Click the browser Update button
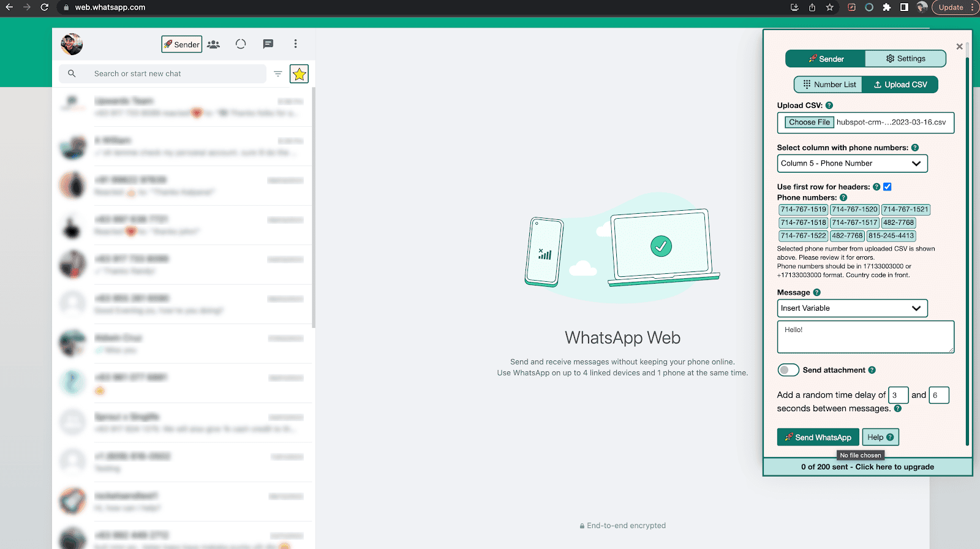This screenshot has height=549, width=980. [954, 7]
